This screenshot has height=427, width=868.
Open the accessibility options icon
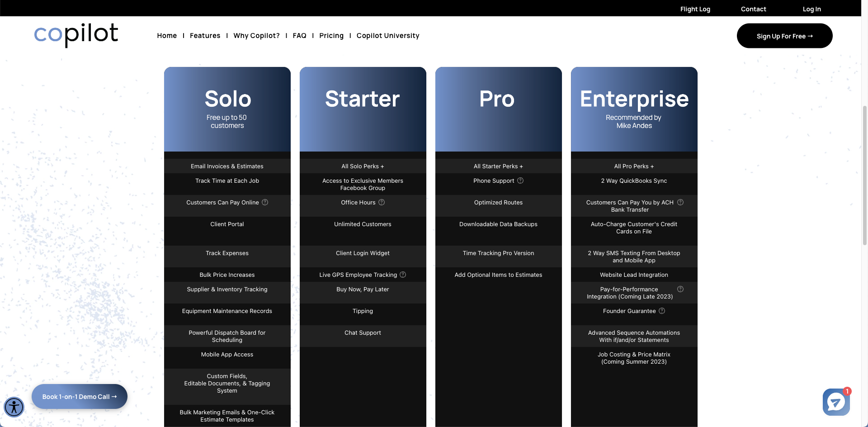coord(14,407)
